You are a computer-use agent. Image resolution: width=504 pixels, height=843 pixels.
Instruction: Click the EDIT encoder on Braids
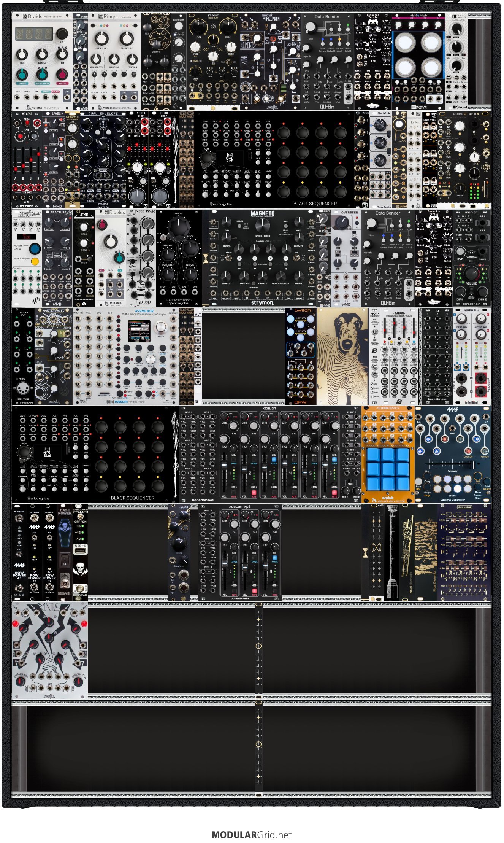click(62, 34)
